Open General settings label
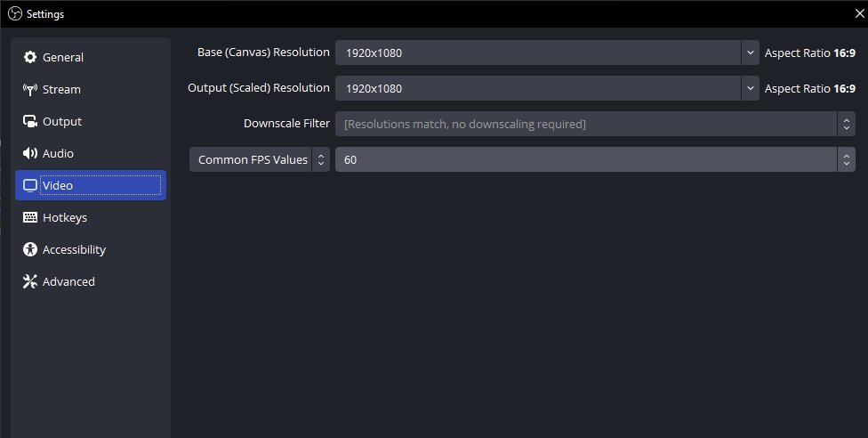The image size is (868, 438). pyautogui.click(x=63, y=57)
